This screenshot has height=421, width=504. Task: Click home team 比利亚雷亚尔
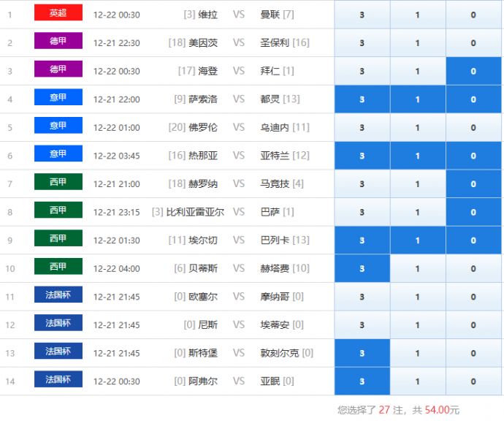point(195,212)
